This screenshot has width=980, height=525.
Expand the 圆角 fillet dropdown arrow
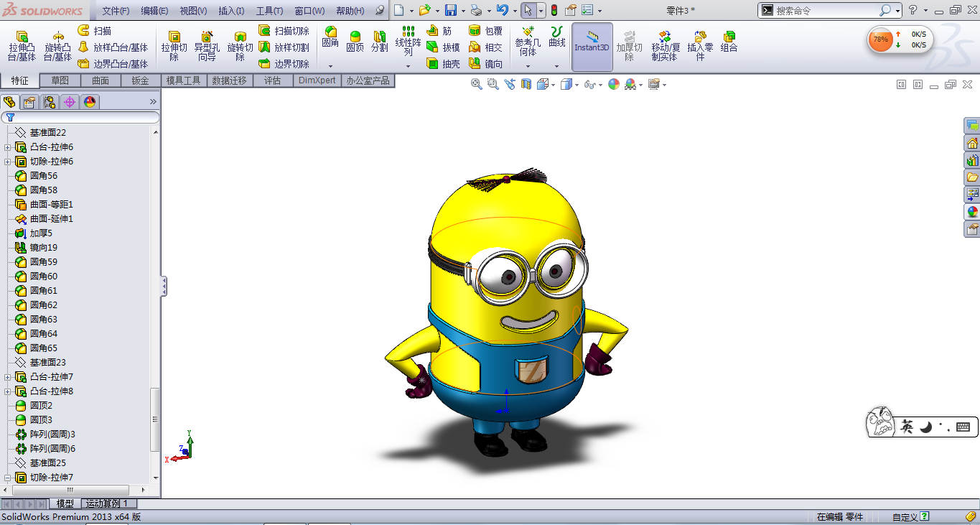(330, 66)
